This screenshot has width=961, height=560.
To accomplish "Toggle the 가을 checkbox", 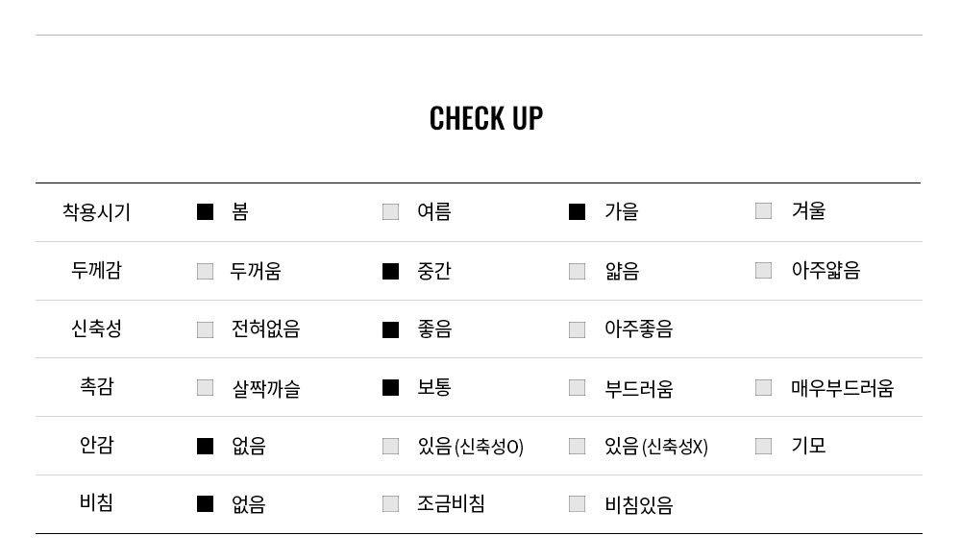I will coord(577,212).
